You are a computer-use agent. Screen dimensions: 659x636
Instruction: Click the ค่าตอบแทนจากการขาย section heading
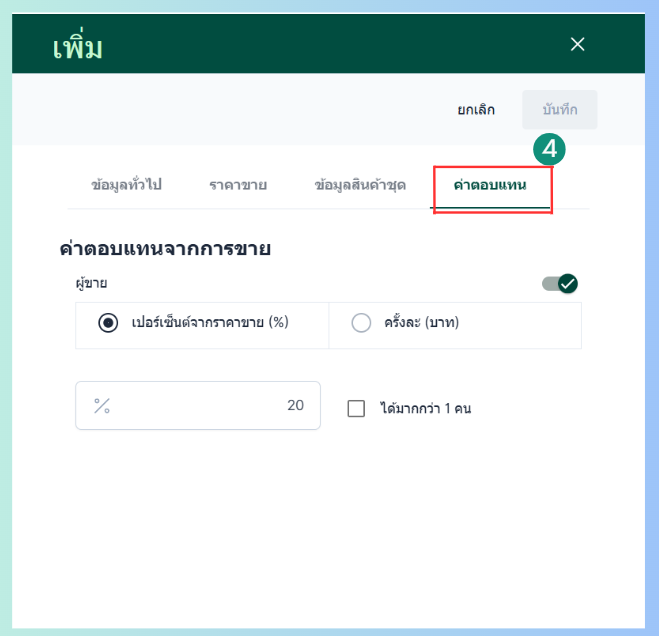click(166, 249)
